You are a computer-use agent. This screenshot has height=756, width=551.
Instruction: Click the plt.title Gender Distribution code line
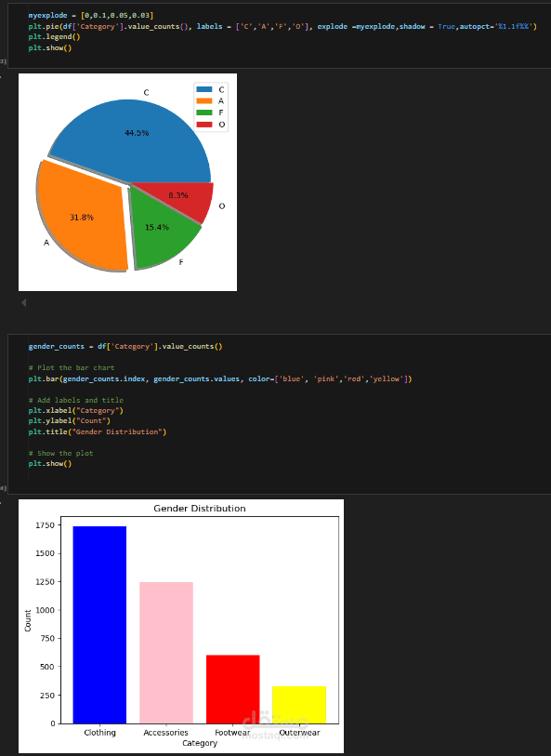(x=98, y=432)
